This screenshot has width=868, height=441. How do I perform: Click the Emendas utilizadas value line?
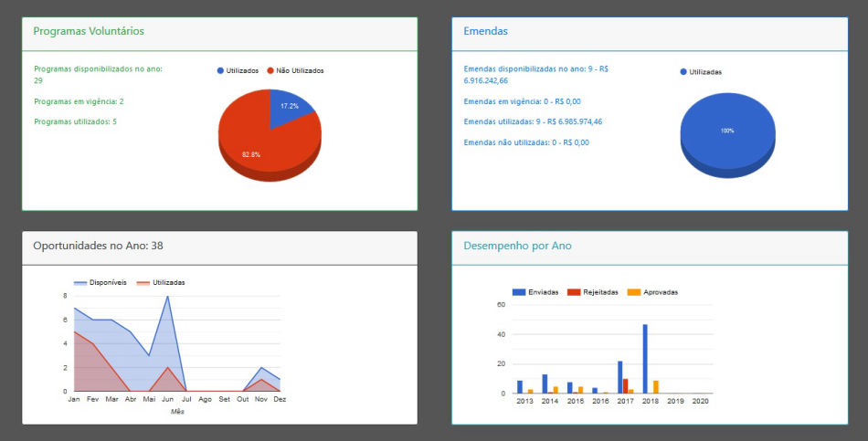[533, 121]
